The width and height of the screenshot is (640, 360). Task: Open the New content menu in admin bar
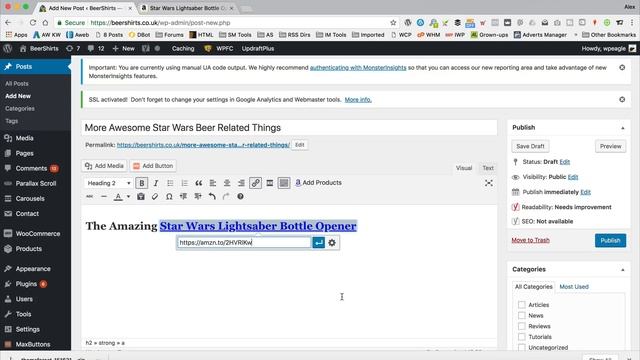coord(123,49)
